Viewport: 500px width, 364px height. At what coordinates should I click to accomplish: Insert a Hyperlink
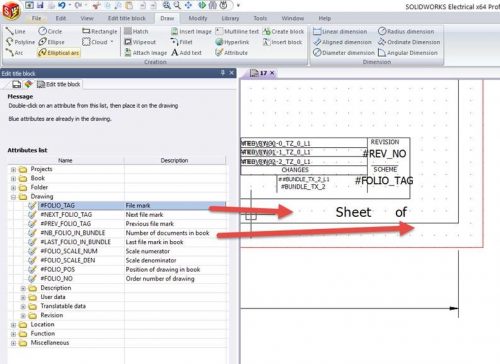point(232,42)
